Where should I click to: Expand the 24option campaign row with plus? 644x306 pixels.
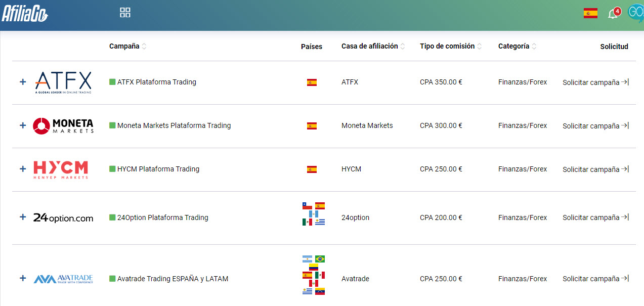22,217
